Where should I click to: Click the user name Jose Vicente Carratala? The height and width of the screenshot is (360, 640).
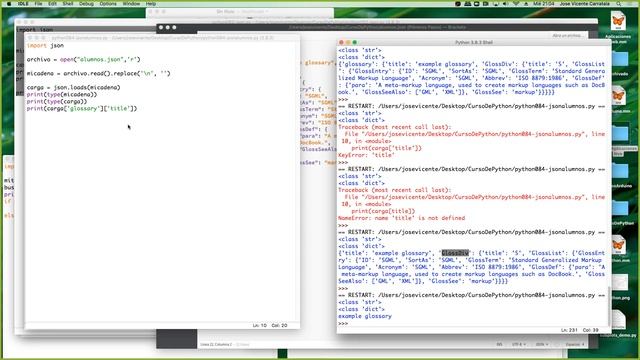(x=584, y=4)
